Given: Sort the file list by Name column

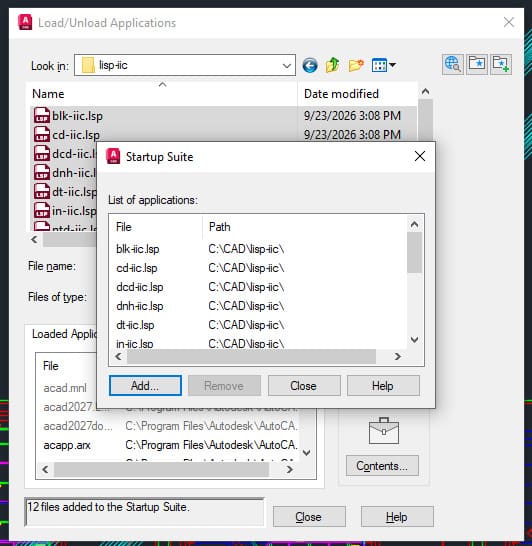Looking at the screenshot, I should coord(162,94).
